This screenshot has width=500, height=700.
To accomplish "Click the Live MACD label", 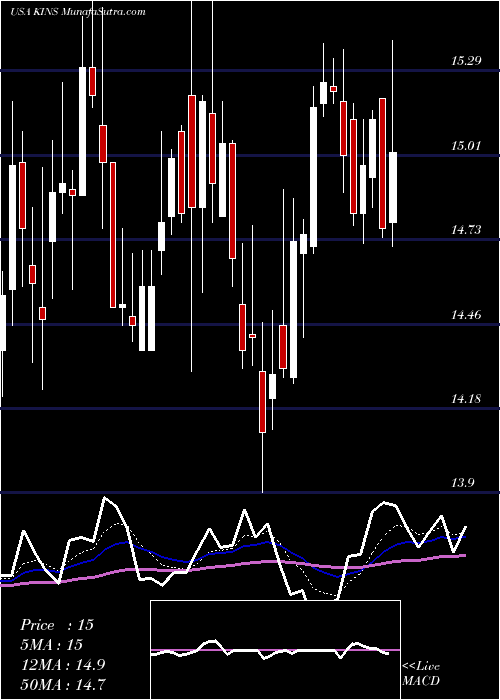I will point(421,673).
